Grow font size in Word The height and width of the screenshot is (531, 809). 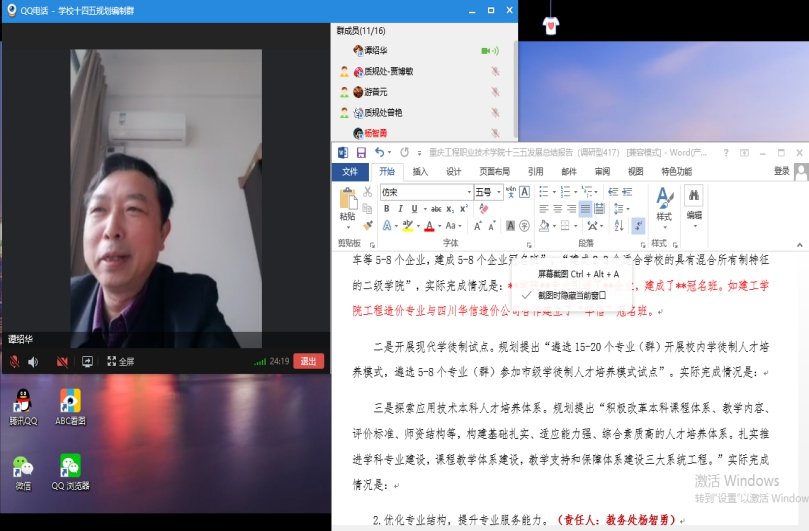478,226
